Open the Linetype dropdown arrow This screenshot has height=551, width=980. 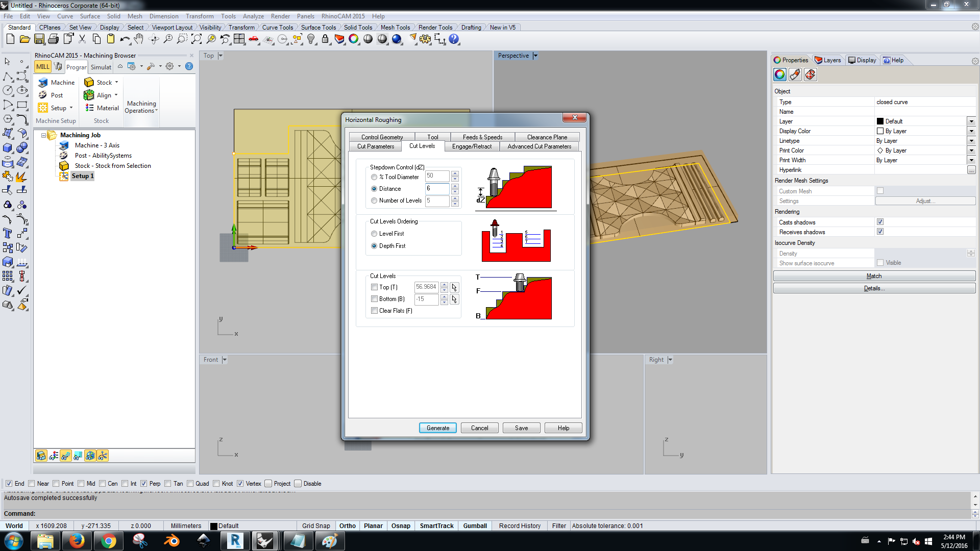point(971,141)
